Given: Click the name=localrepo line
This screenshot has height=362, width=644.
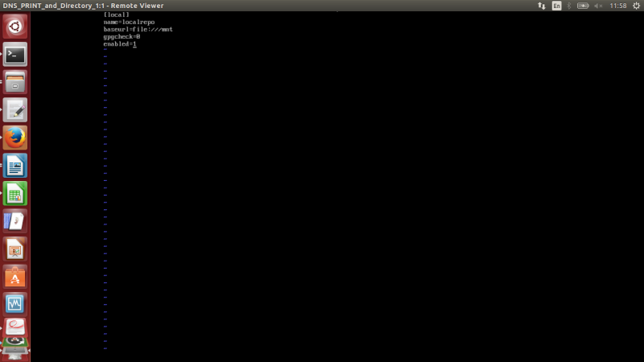Looking at the screenshot, I should 129,23.
